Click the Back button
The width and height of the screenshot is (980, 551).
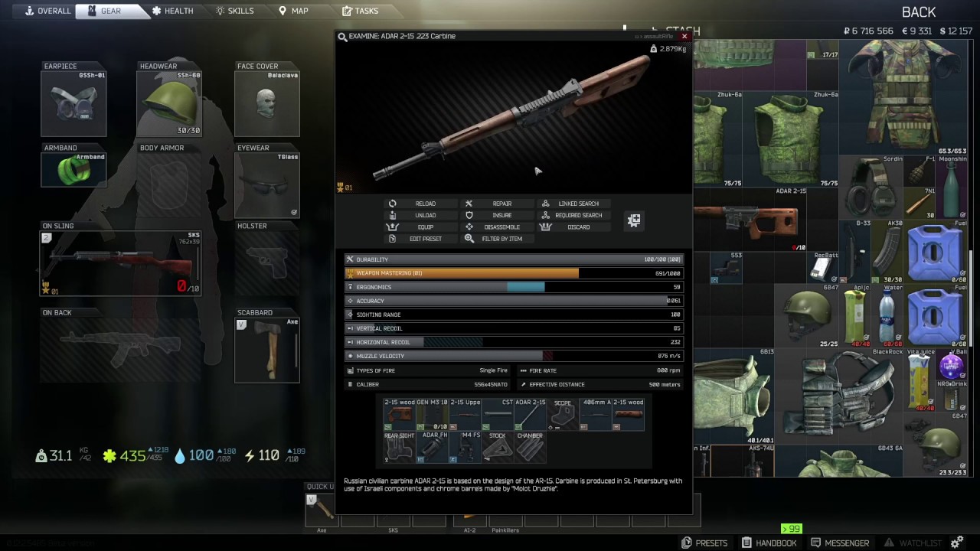919,11
